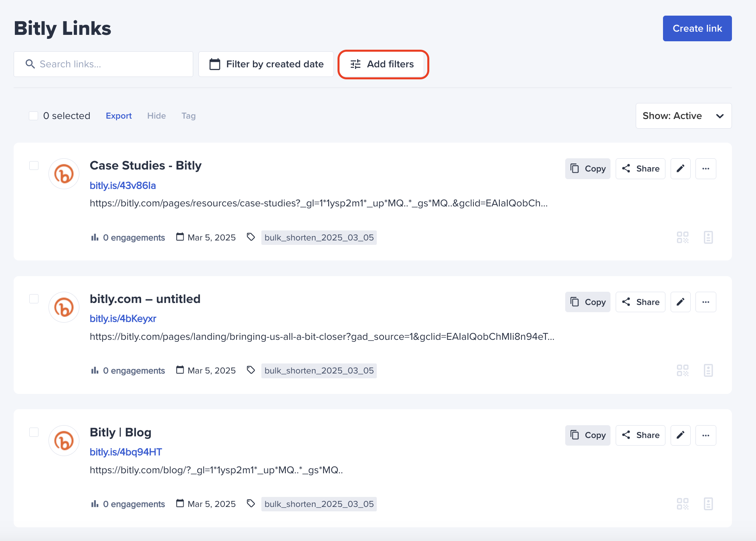
Task: Click page icon on Case Studies row
Action: pos(708,237)
